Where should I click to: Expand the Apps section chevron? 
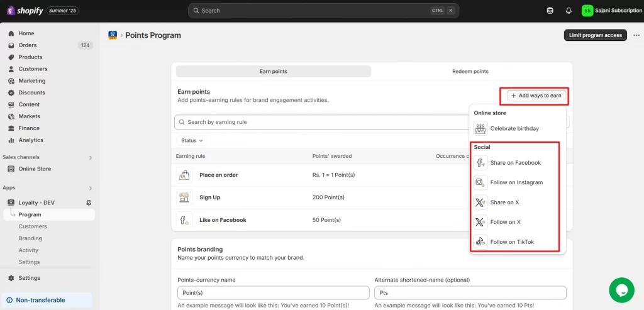[x=91, y=189]
